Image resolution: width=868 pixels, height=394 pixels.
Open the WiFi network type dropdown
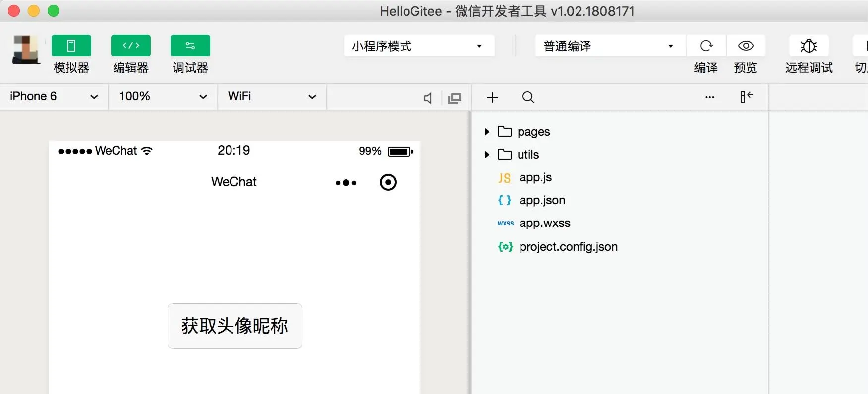point(272,97)
